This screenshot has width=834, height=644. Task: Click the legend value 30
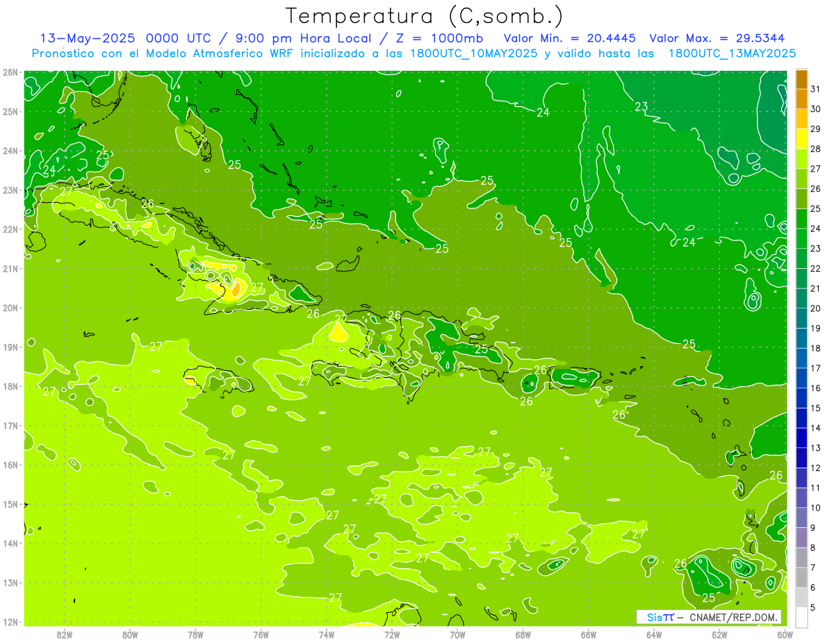816,109
